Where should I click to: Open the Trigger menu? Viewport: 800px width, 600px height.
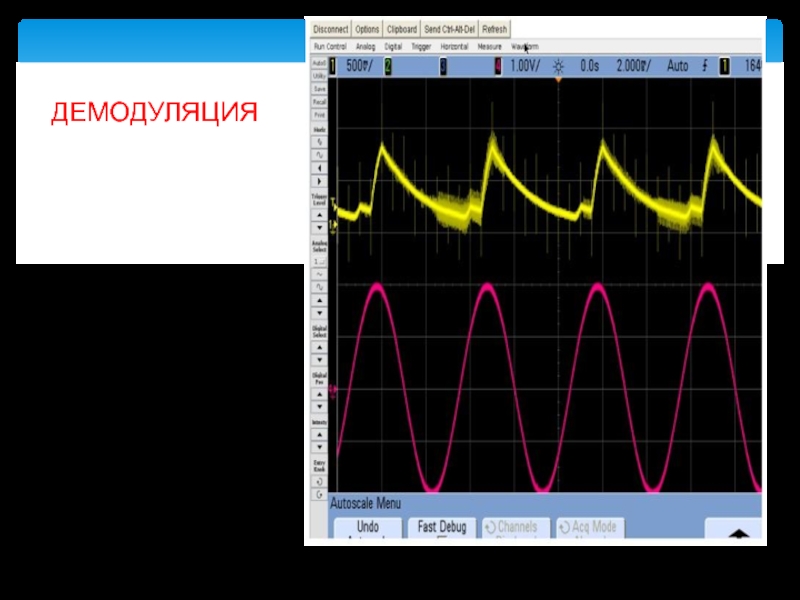point(419,47)
